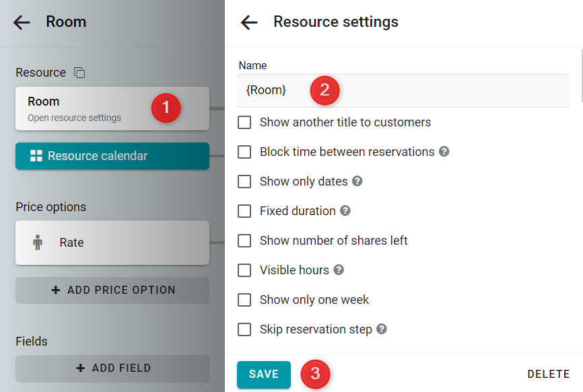
Task: Go back using arrow beside Room title
Action: click(x=22, y=22)
